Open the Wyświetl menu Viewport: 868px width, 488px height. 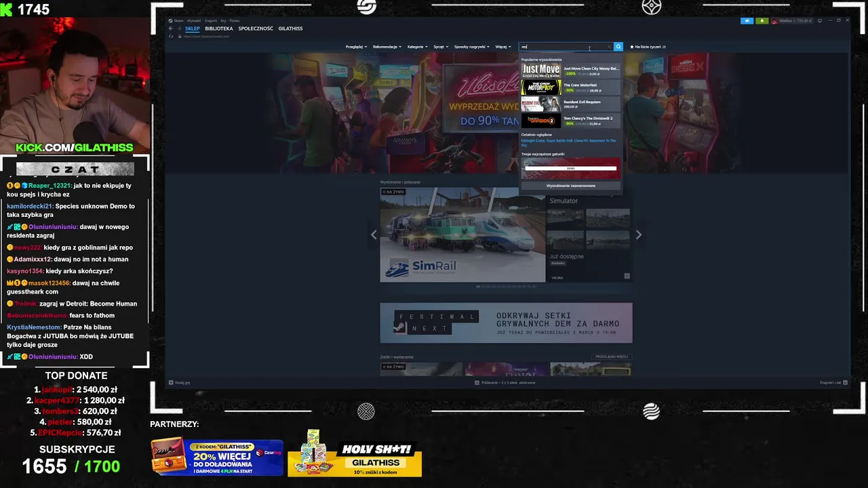pos(194,20)
